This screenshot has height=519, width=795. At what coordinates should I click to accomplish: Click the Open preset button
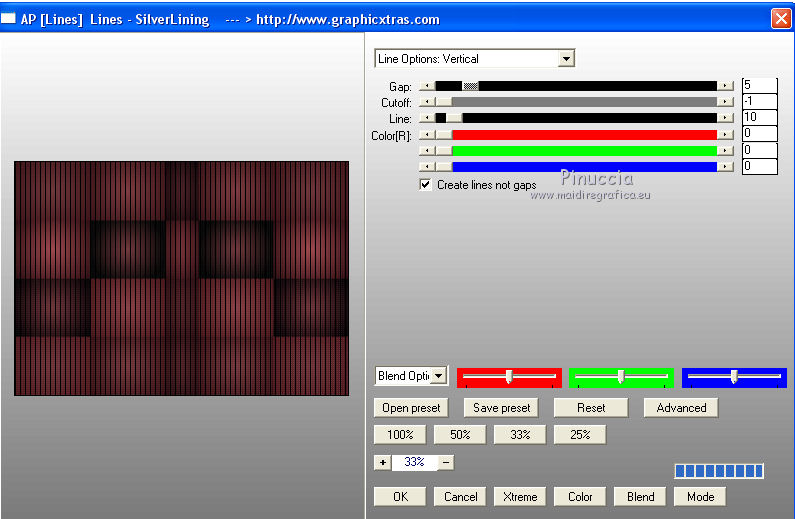coord(411,408)
